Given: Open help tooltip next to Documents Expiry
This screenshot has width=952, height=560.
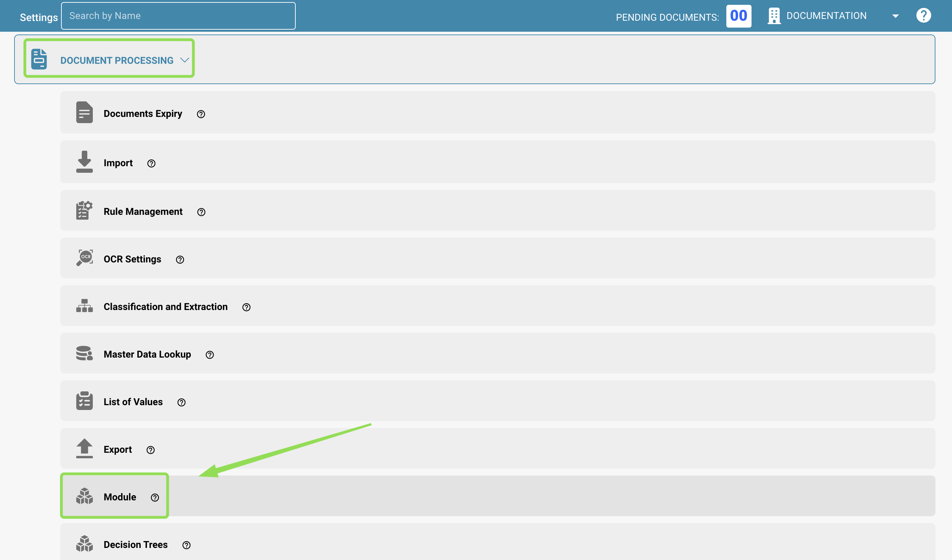Looking at the screenshot, I should (201, 114).
